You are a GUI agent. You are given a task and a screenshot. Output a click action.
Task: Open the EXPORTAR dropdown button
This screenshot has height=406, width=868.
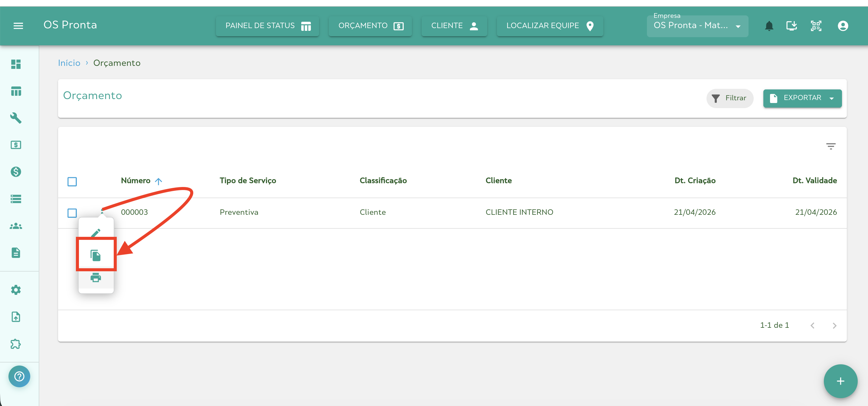[x=802, y=98]
